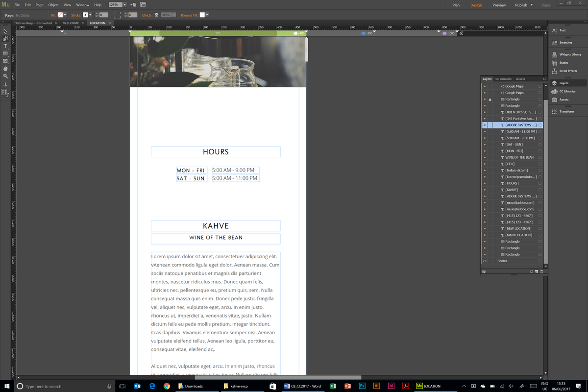Select the Selection arrow tool

pyautogui.click(x=5, y=31)
